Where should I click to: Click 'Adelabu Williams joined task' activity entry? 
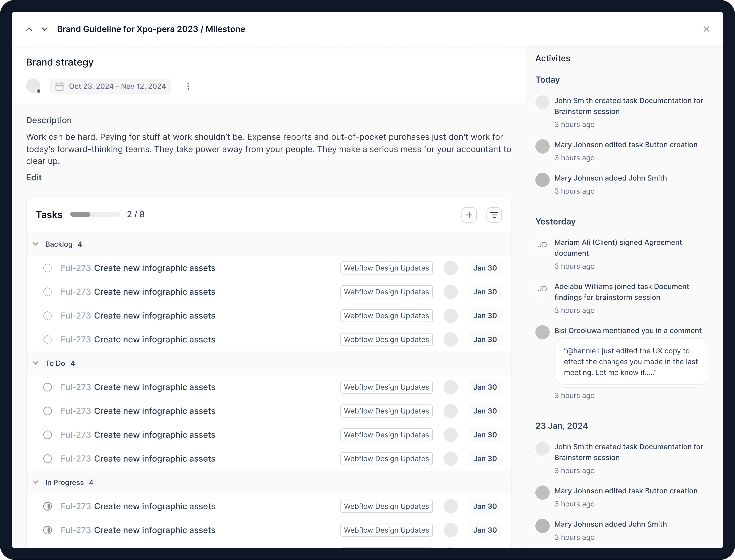(x=622, y=292)
